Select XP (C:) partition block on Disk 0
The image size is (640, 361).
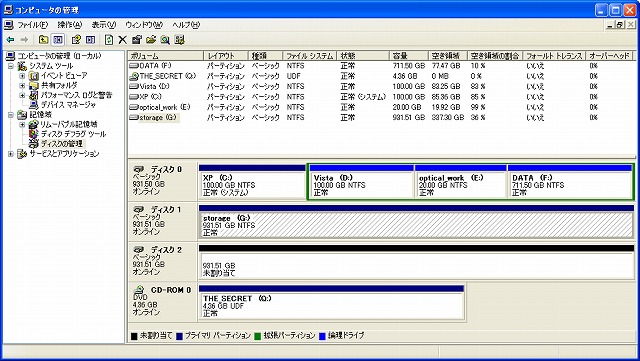(x=252, y=181)
